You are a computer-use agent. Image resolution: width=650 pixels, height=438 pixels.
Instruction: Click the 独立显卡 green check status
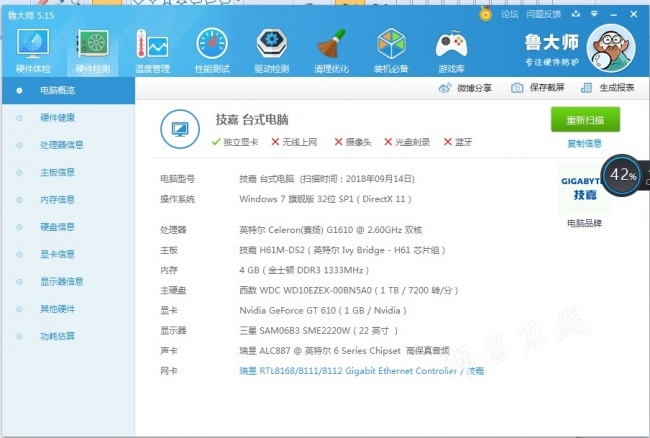pos(235,142)
